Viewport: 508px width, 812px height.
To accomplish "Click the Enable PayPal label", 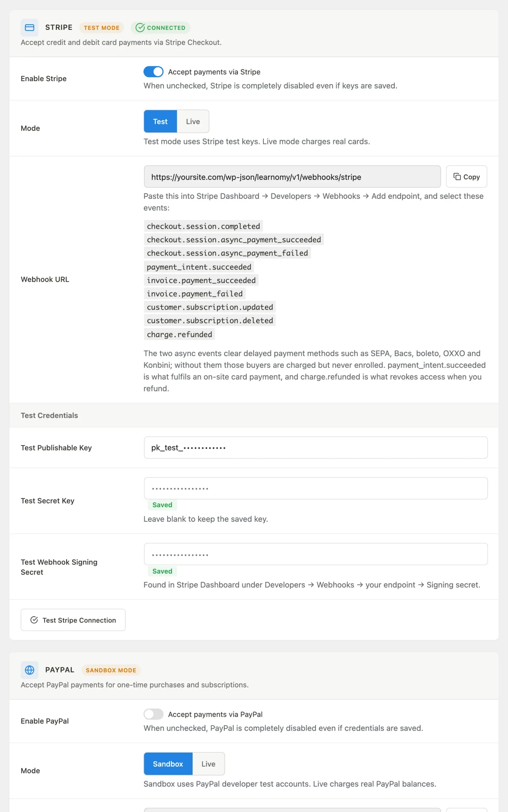I will coord(45,721).
